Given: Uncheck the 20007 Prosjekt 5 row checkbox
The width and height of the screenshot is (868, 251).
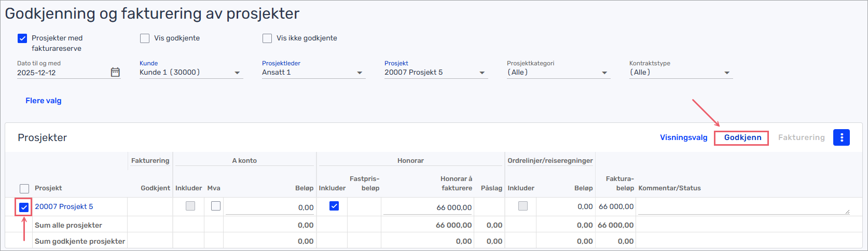Looking at the screenshot, I should 24,207.
